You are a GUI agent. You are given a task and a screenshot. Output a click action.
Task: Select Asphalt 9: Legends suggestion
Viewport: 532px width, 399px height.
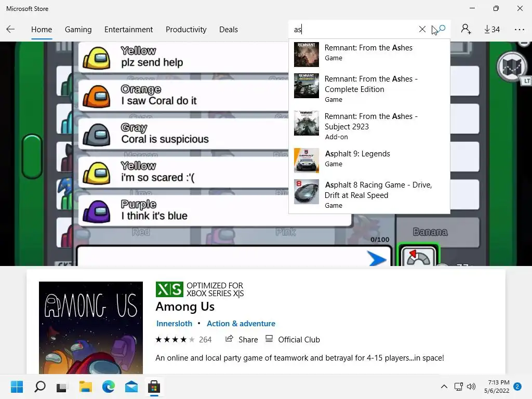369,160
